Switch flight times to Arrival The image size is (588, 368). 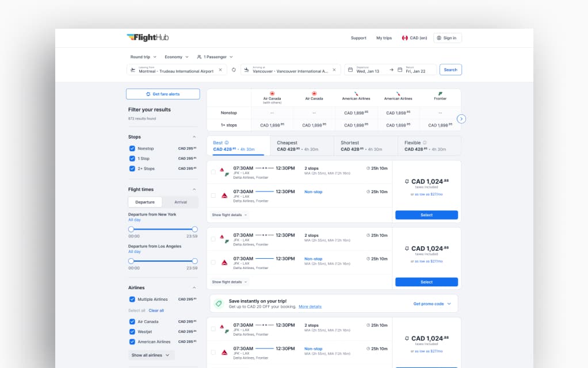tap(181, 202)
